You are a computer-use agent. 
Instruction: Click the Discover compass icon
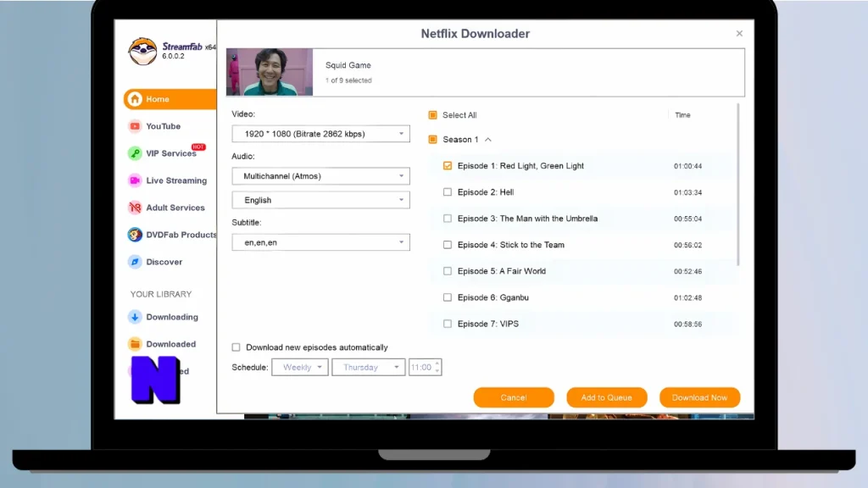pyautogui.click(x=135, y=262)
